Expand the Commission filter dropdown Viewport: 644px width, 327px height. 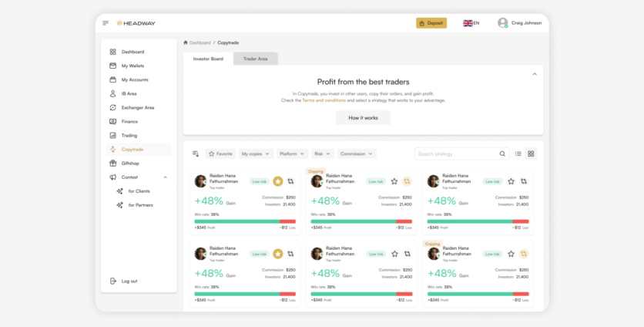point(356,153)
